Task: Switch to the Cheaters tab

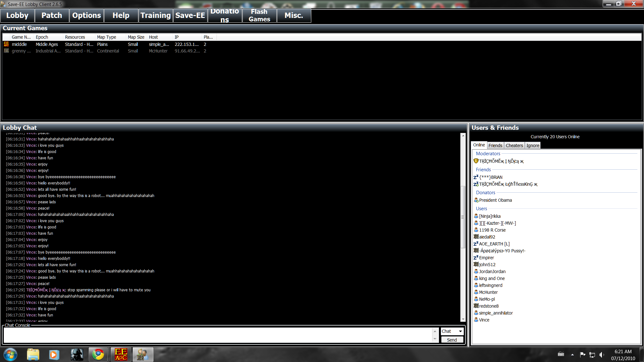Action: point(514,145)
